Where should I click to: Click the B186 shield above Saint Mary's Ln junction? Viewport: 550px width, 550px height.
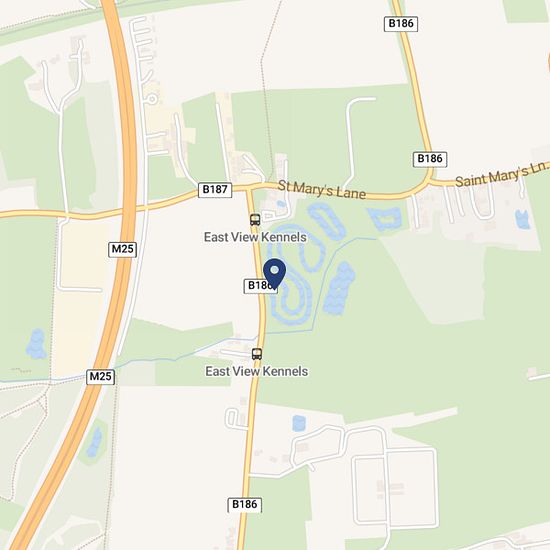click(x=430, y=159)
